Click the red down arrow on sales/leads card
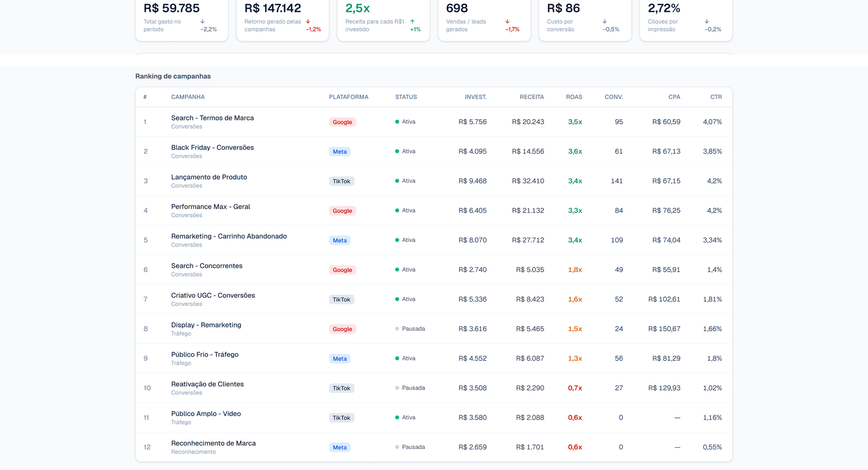The width and height of the screenshot is (868, 470). 507,21
